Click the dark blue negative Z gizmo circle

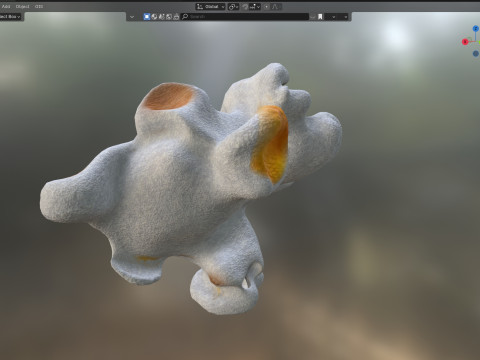point(476,54)
